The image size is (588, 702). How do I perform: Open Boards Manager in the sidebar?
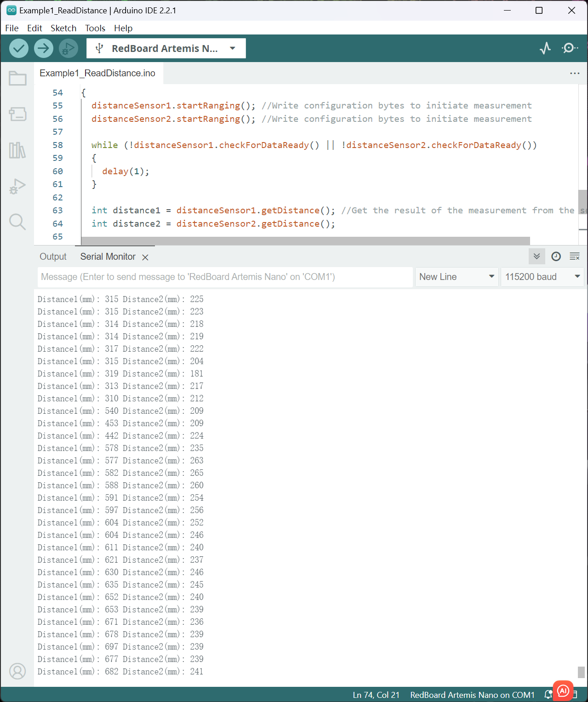[17, 114]
